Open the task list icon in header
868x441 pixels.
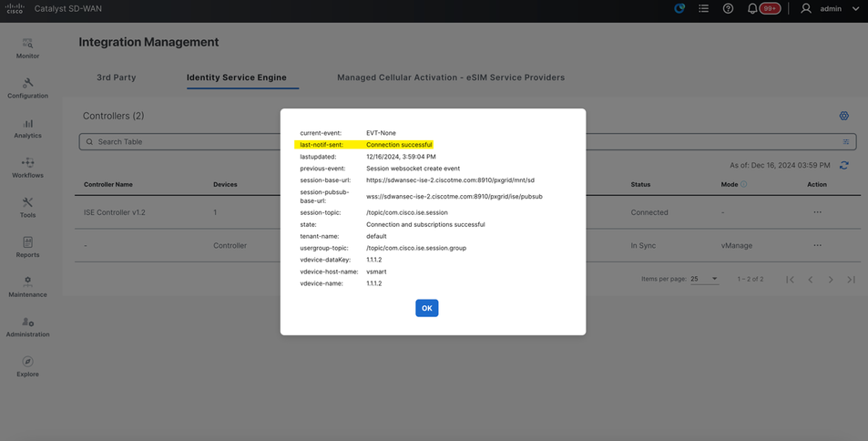click(x=703, y=8)
